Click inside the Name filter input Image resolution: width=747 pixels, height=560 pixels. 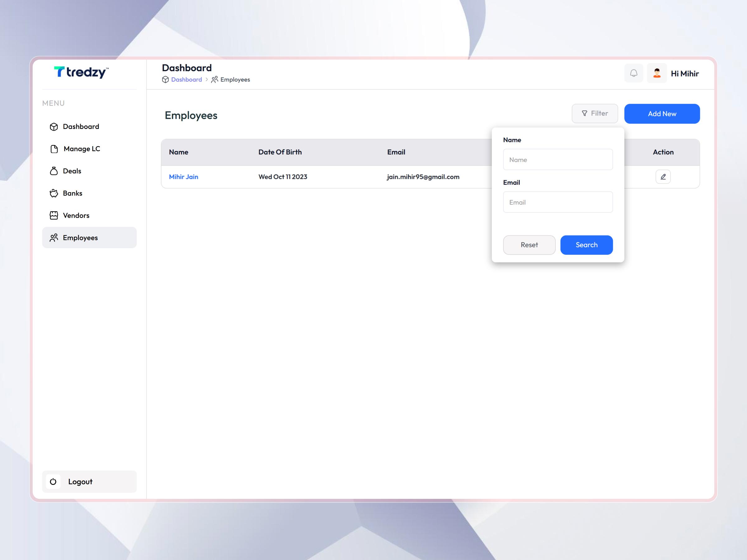pos(557,159)
